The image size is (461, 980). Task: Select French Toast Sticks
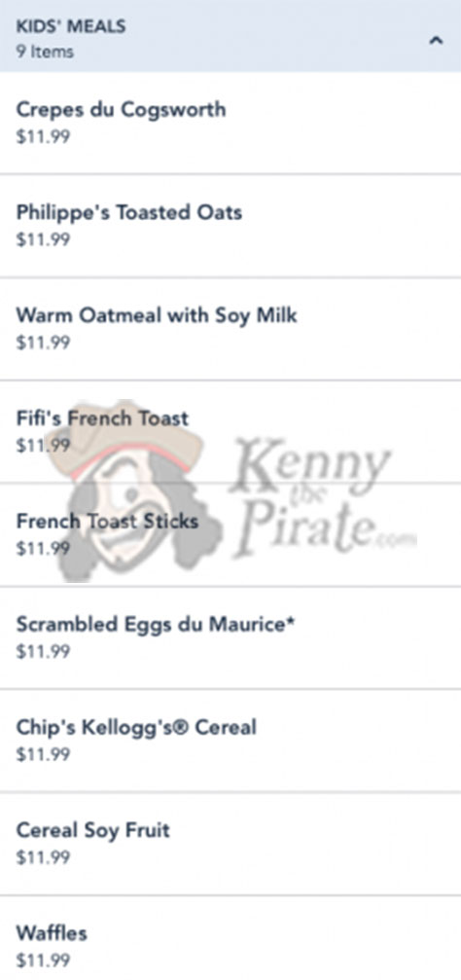(x=230, y=534)
